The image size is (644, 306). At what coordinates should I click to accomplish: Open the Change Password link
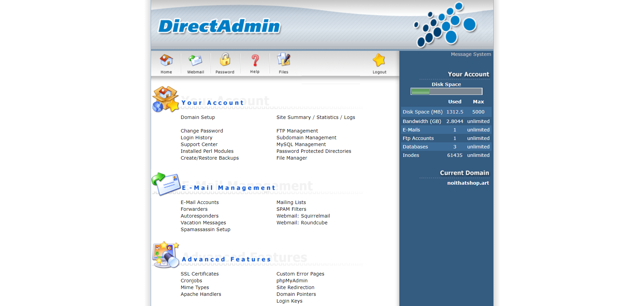pyautogui.click(x=202, y=131)
